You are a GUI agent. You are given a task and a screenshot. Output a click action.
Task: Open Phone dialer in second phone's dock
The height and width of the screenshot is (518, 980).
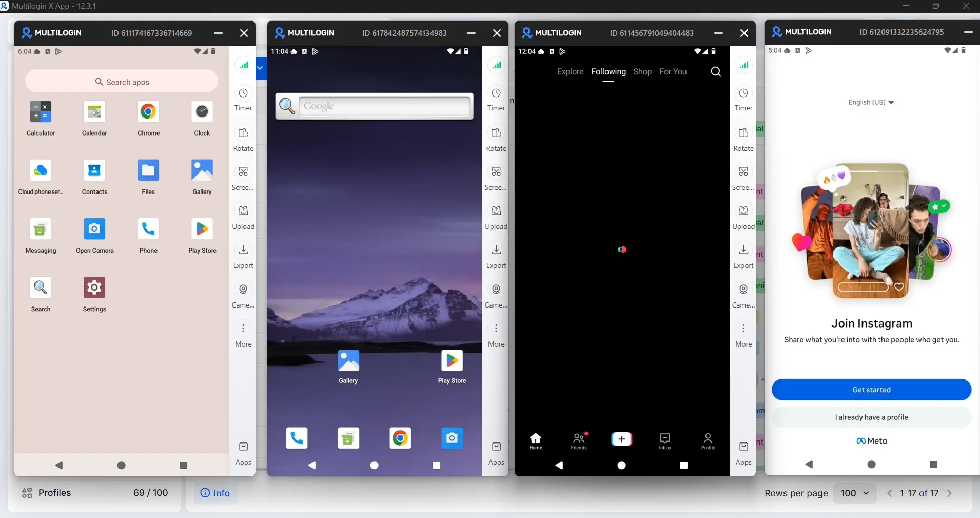point(297,438)
